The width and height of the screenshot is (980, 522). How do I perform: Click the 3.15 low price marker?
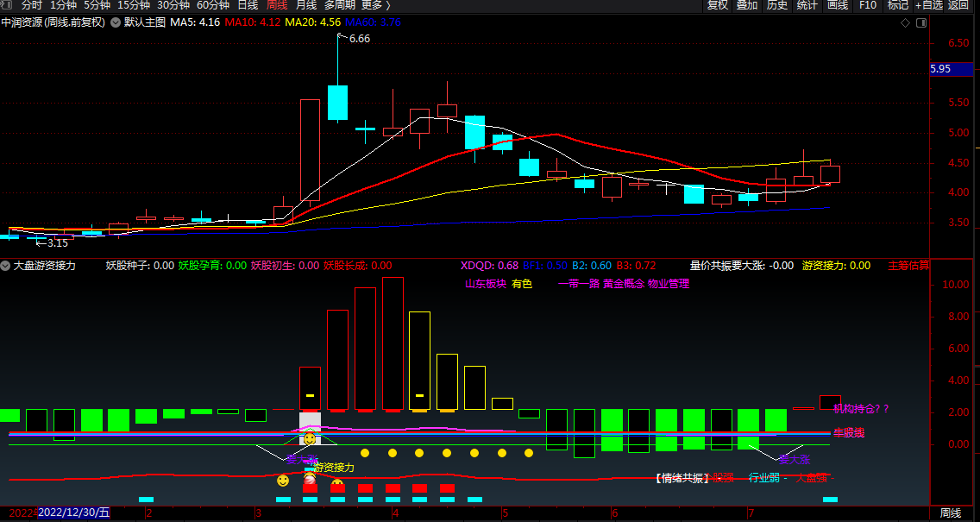tap(57, 243)
